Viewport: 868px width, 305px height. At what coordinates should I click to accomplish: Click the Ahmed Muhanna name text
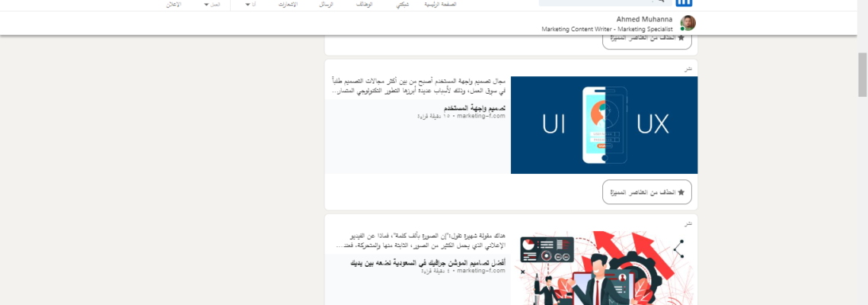644,19
